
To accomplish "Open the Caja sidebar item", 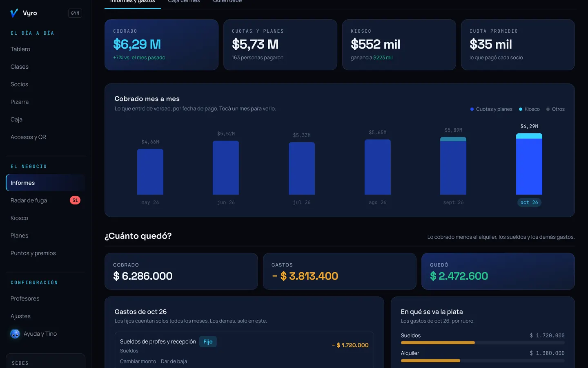I will point(45,119).
